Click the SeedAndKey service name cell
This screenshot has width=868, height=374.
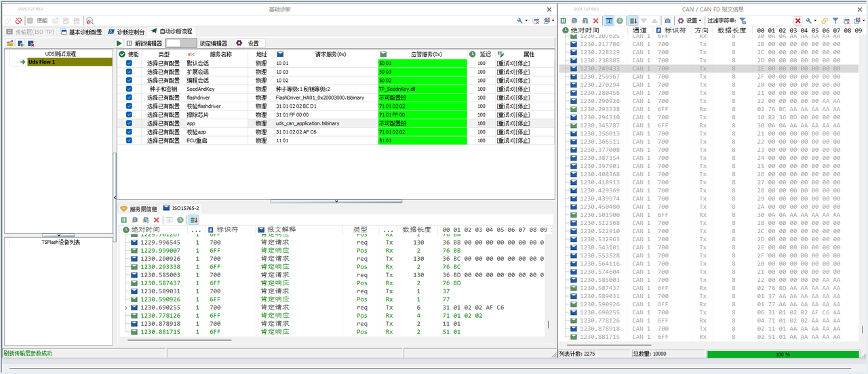(x=201, y=89)
